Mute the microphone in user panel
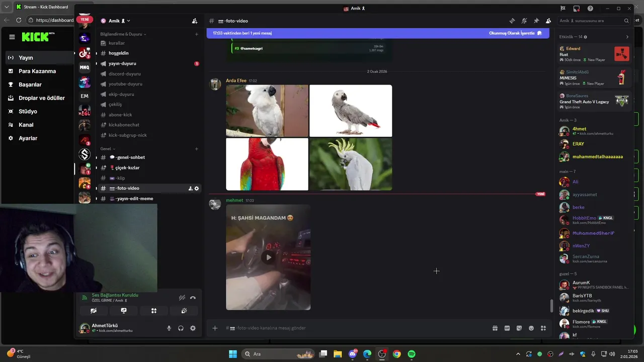The width and height of the screenshot is (644, 362). click(x=169, y=328)
